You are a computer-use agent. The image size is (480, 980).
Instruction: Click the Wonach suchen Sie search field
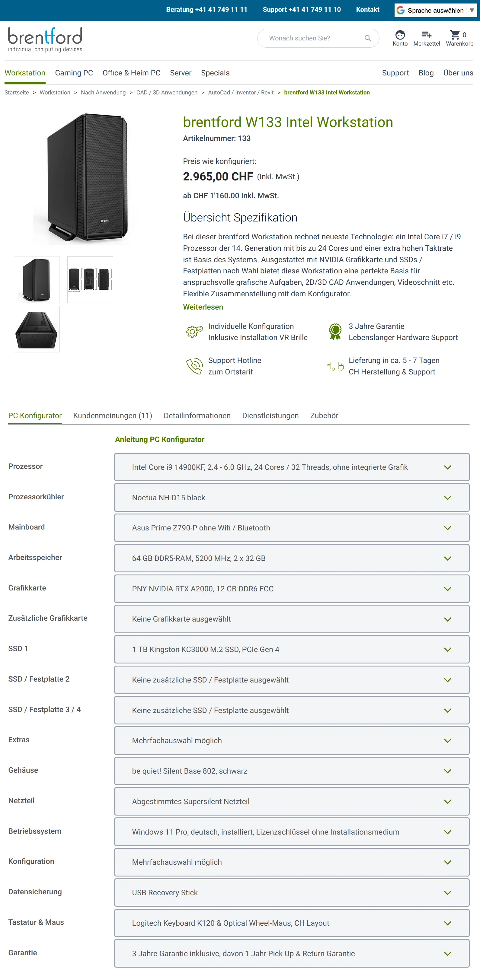click(312, 38)
